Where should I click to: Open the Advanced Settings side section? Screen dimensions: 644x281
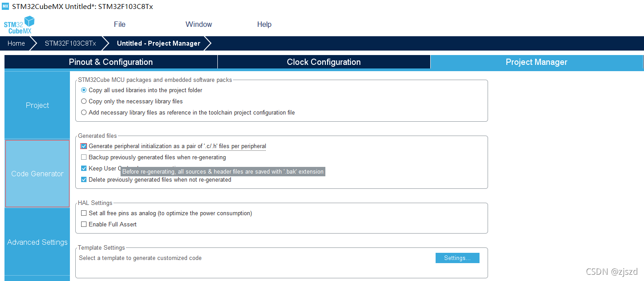tap(37, 242)
